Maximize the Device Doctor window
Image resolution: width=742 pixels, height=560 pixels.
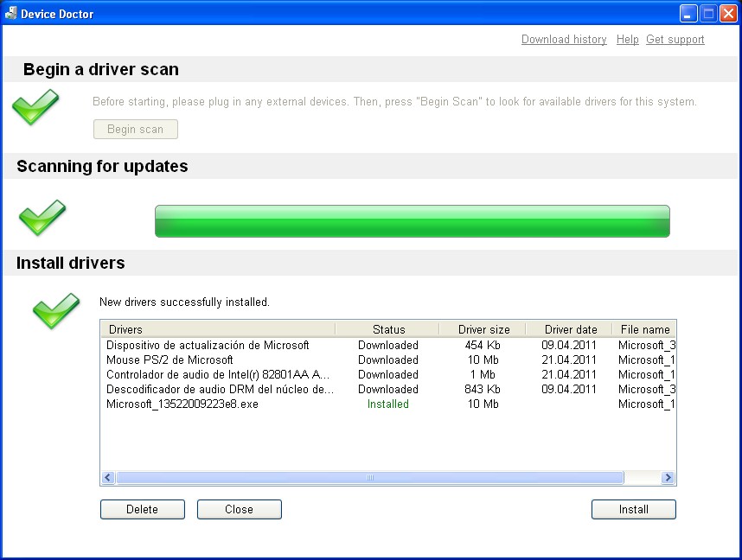click(708, 13)
